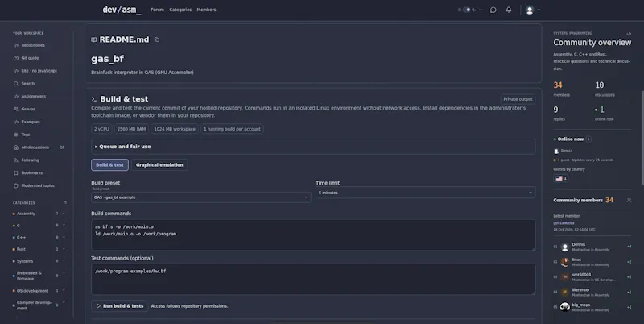This screenshot has width=644, height=324.
Task: Open Werenter member profile link
Action: click(580, 290)
